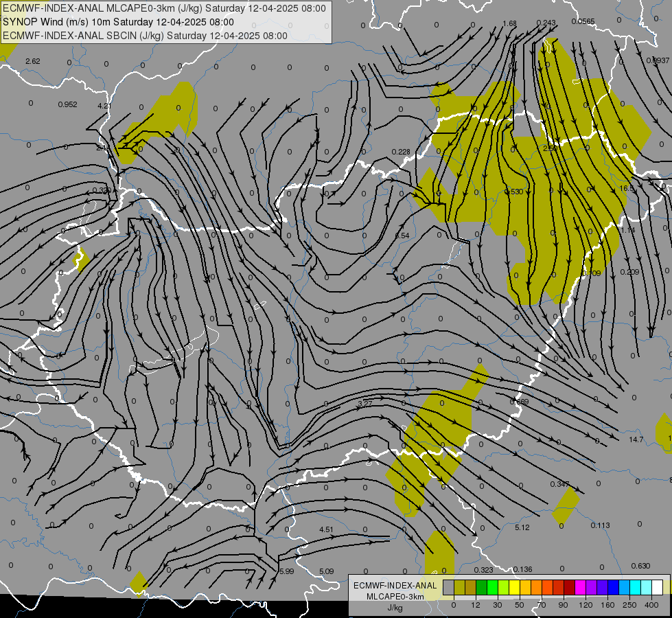
Task: Click the bright green legend swatch
Action: [493, 588]
